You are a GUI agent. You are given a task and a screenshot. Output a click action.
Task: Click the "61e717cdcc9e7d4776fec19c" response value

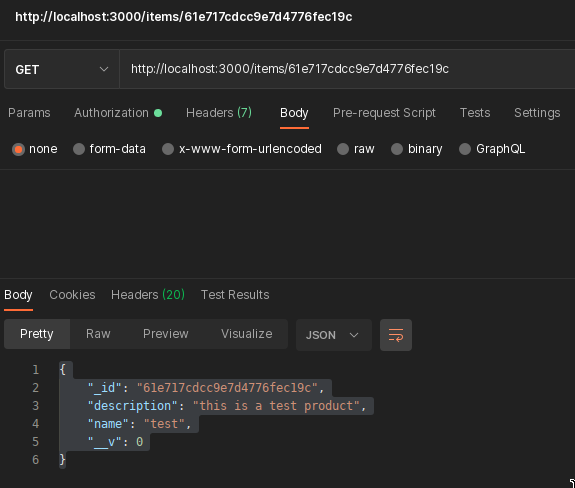[227, 388]
